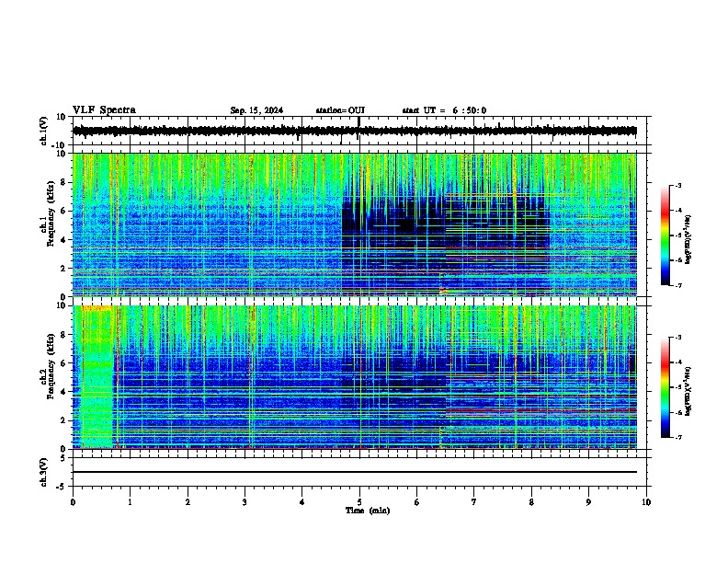This screenshot has width=728, height=563.
Task: Click the 'station=OUJ' label
Action: 340,110
